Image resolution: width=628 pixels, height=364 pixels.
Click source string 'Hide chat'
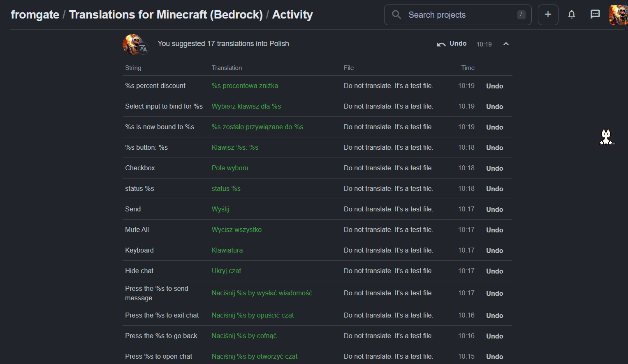click(139, 271)
